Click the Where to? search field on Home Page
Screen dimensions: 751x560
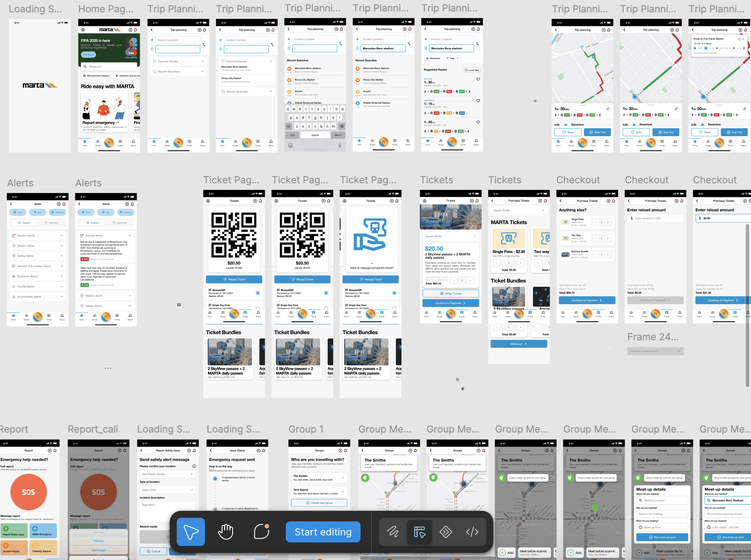click(x=109, y=67)
